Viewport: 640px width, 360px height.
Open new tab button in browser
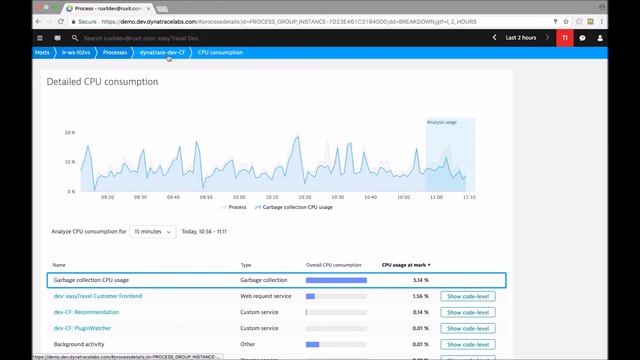(162, 9)
